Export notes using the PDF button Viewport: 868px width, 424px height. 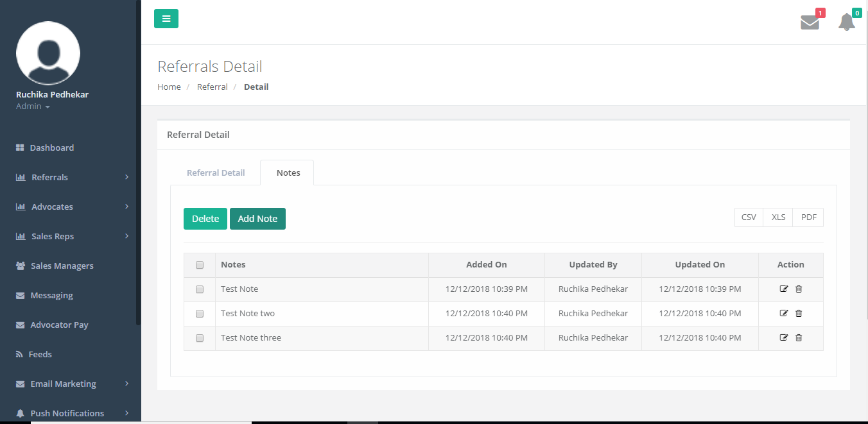click(x=808, y=217)
